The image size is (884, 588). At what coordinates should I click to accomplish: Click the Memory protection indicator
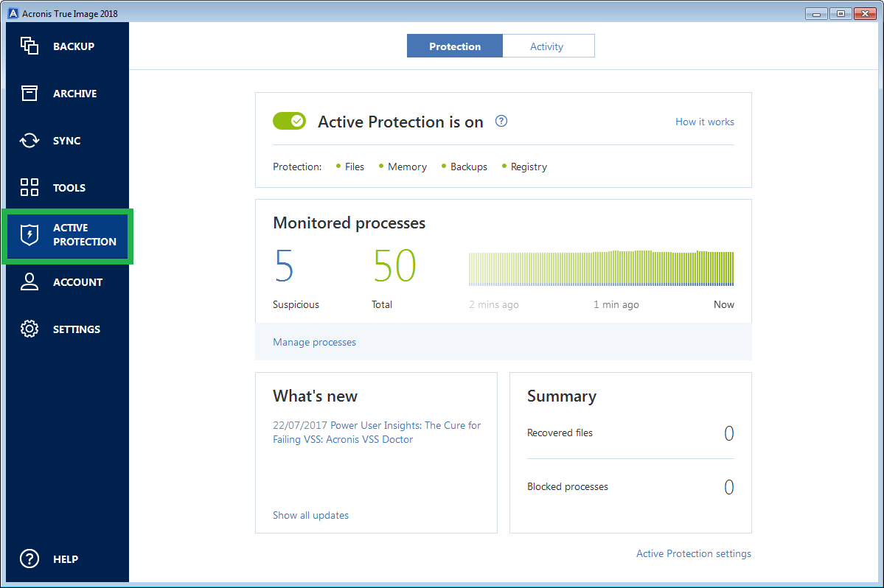pyautogui.click(x=403, y=167)
